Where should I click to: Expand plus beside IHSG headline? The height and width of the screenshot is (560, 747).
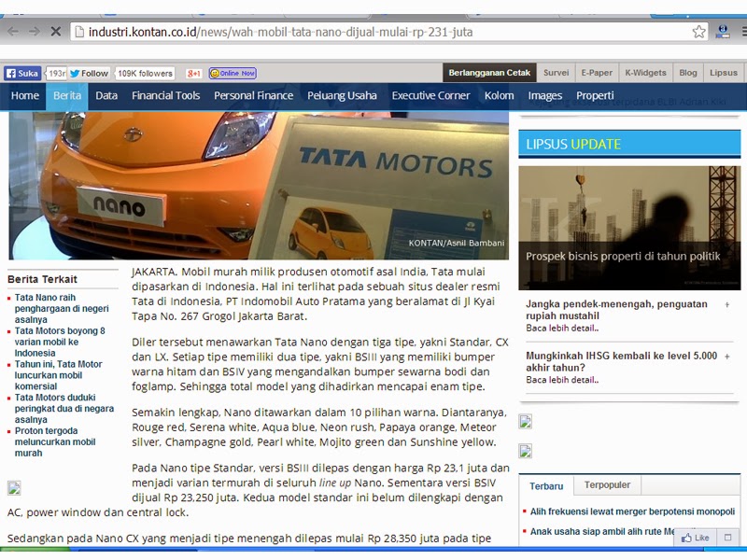[727, 357]
